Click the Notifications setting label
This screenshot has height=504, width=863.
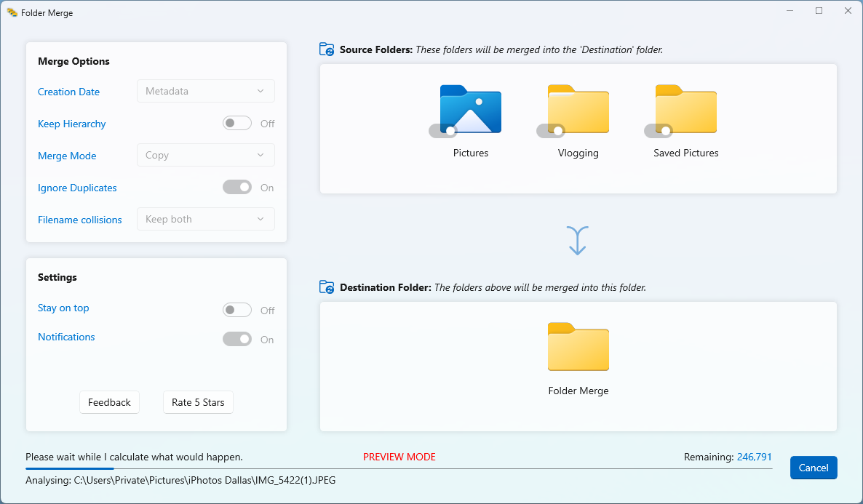(66, 337)
